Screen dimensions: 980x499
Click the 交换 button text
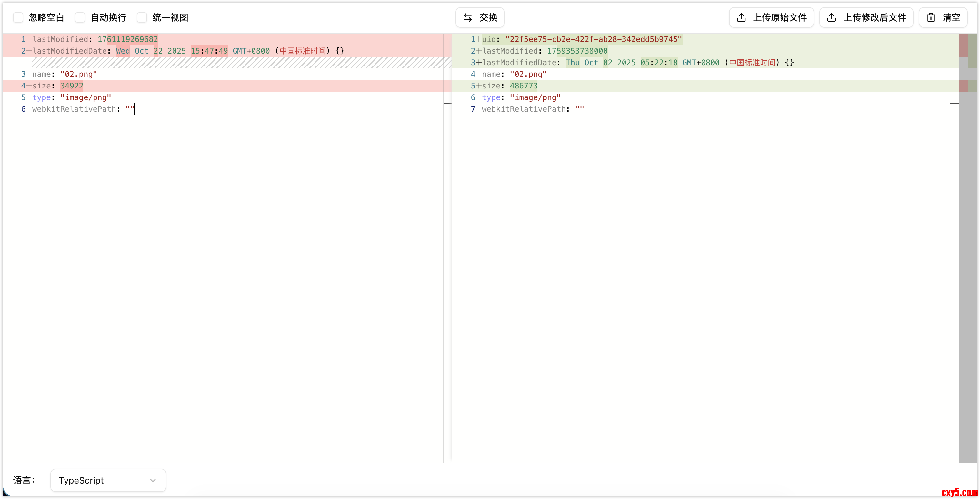[488, 17]
